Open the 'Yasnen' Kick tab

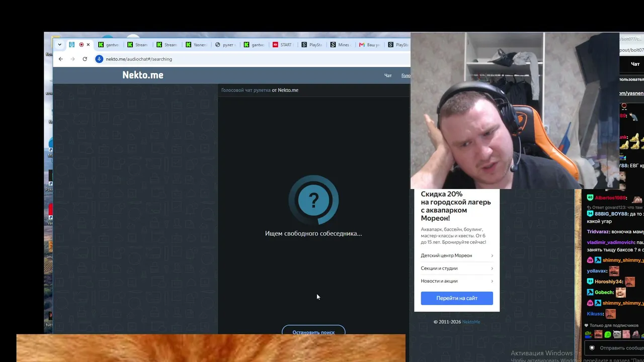[x=197, y=45]
